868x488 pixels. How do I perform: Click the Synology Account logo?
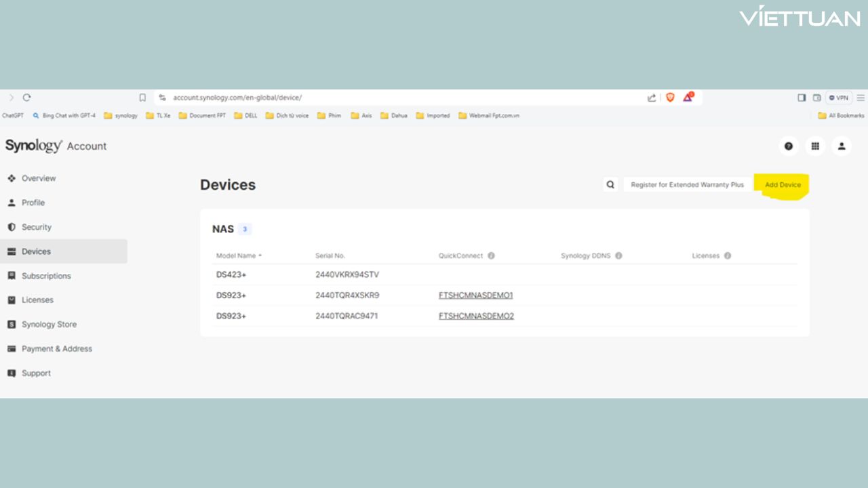coord(56,146)
